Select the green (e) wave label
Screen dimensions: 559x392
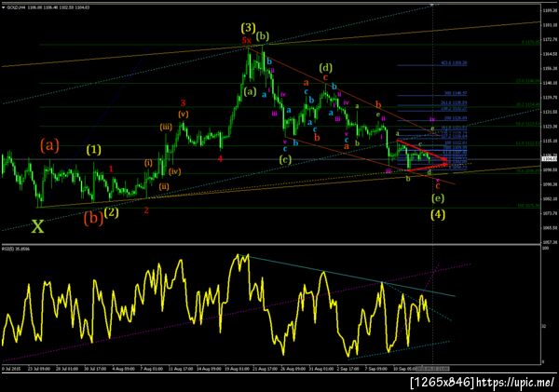(438, 198)
